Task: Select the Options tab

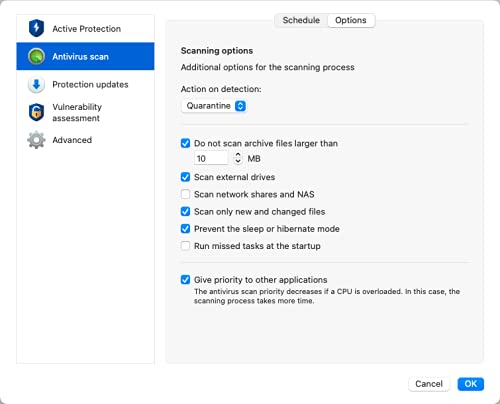Action: click(351, 20)
